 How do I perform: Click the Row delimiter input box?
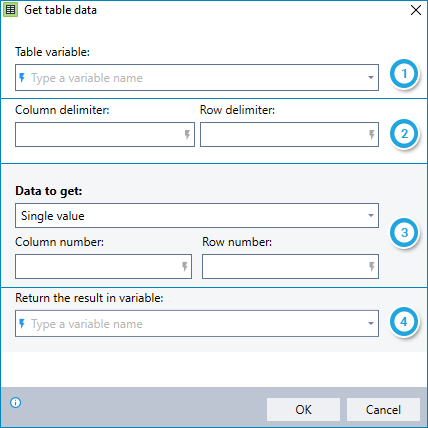click(x=289, y=135)
